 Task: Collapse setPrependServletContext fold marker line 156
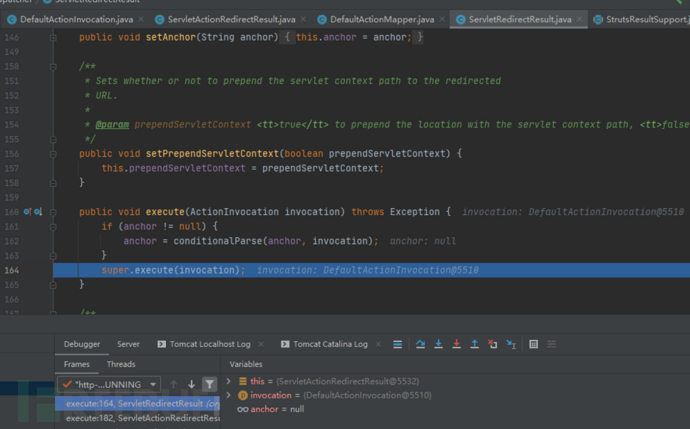pos(53,154)
